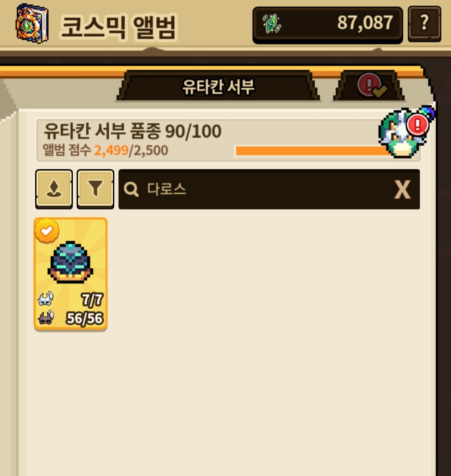Select the 유타칸 서부 tab

coord(218,86)
